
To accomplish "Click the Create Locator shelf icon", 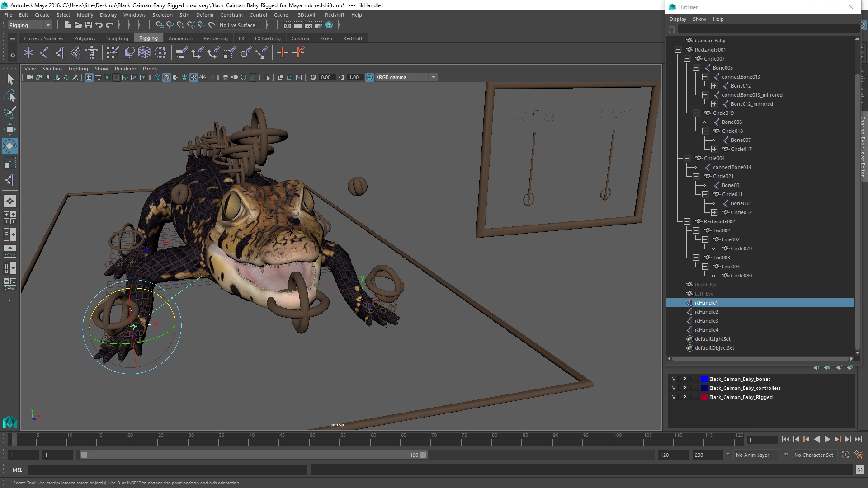I will click(x=28, y=53).
